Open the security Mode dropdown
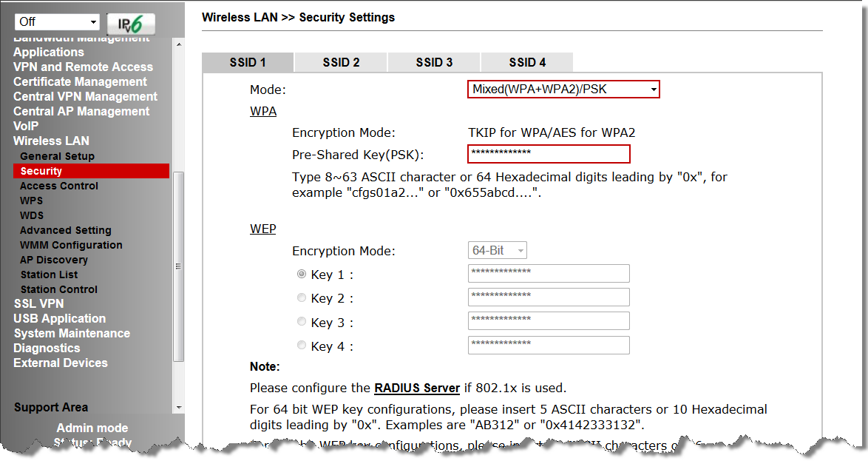Screen dimensions: 868x461 coord(563,90)
